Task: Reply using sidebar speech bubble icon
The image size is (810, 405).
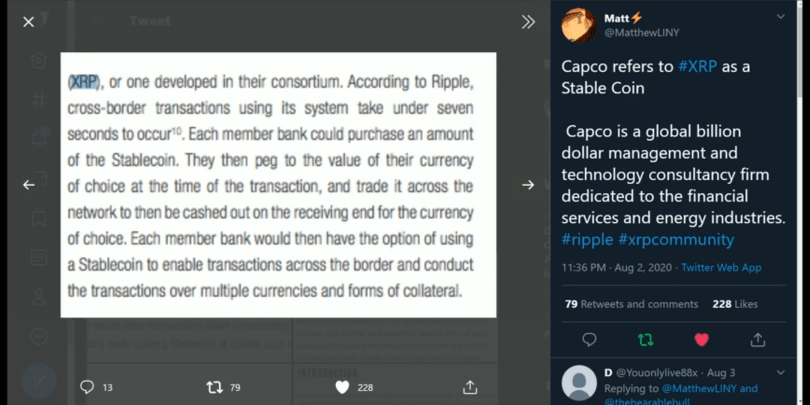Action: (589, 340)
